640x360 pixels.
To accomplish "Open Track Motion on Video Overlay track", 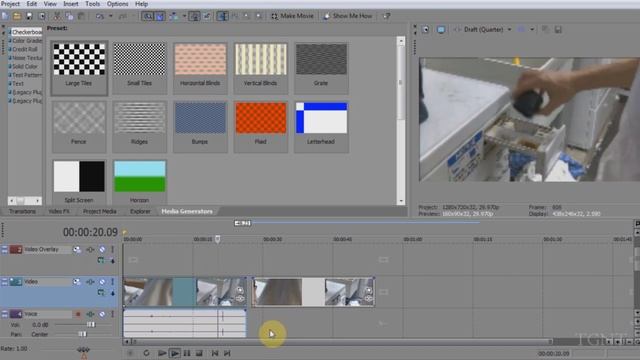I will point(77,249).
